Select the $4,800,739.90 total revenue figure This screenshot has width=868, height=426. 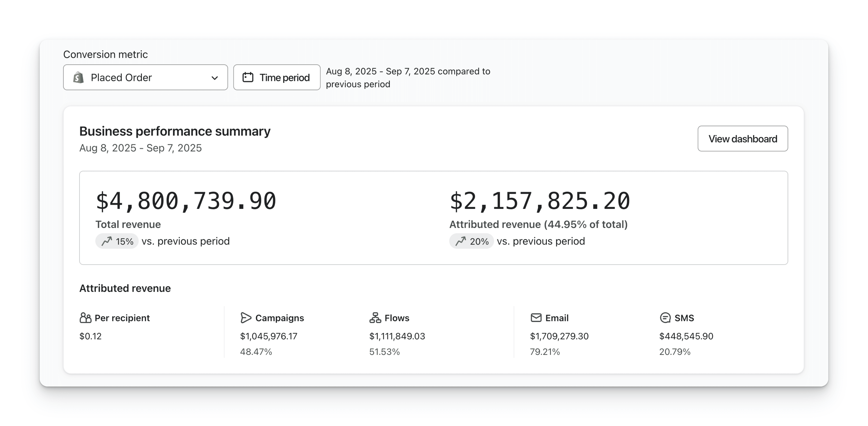coord(186,201)
